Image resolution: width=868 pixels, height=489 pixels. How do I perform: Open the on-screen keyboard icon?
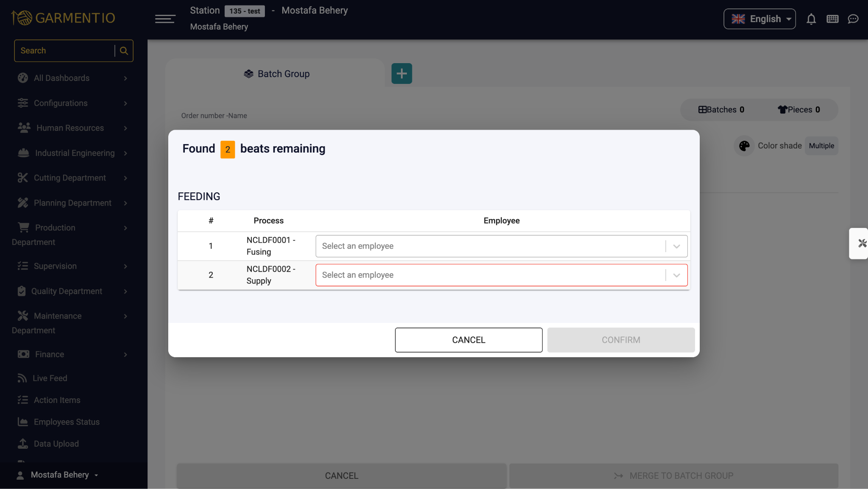click(x=832, y=19)
